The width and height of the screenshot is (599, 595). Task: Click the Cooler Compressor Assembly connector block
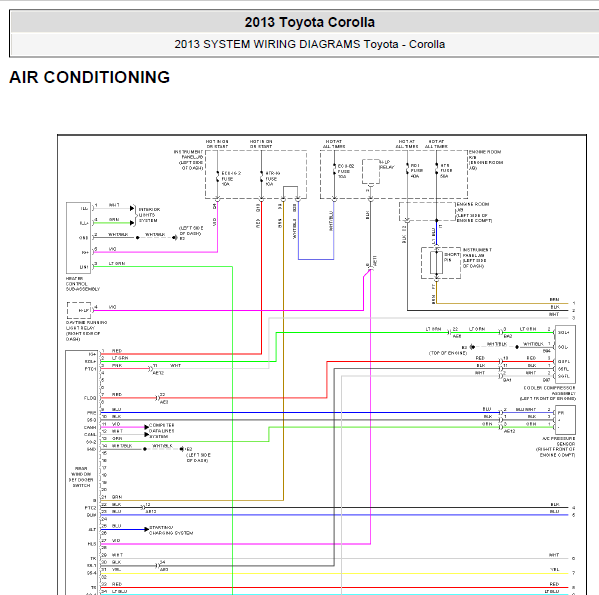[x=565, y=354]
